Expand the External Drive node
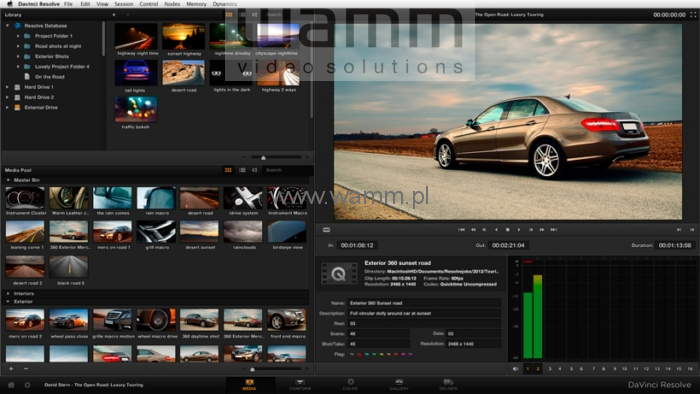 pos(8,108)
